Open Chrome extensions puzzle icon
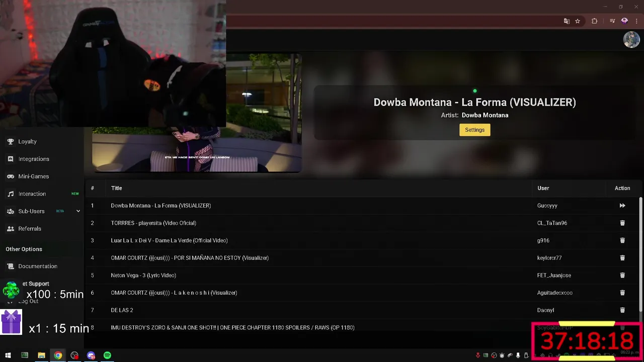Image resolution: width=644 pixels, height=362 pixels. [x=595, y=21]
